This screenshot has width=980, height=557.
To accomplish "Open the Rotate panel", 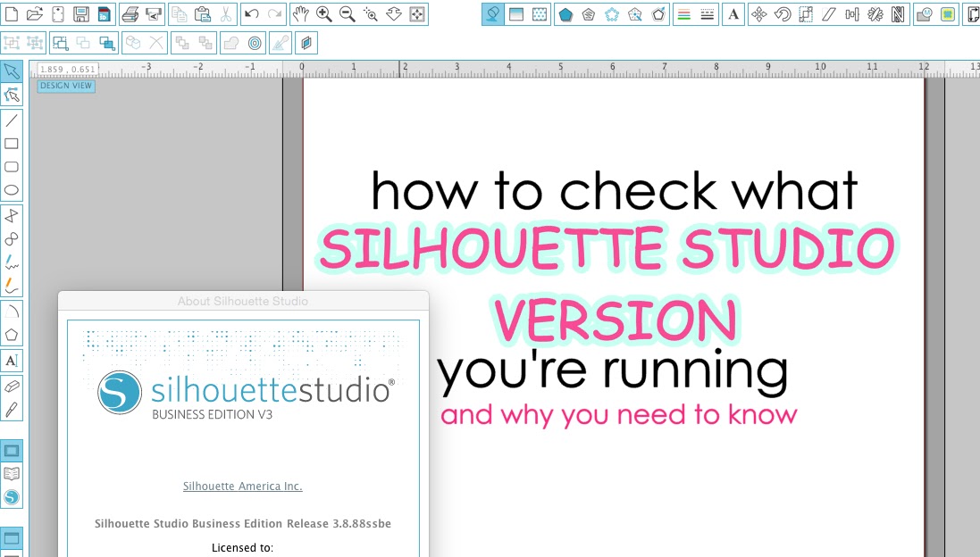I will tap(782, 13).
